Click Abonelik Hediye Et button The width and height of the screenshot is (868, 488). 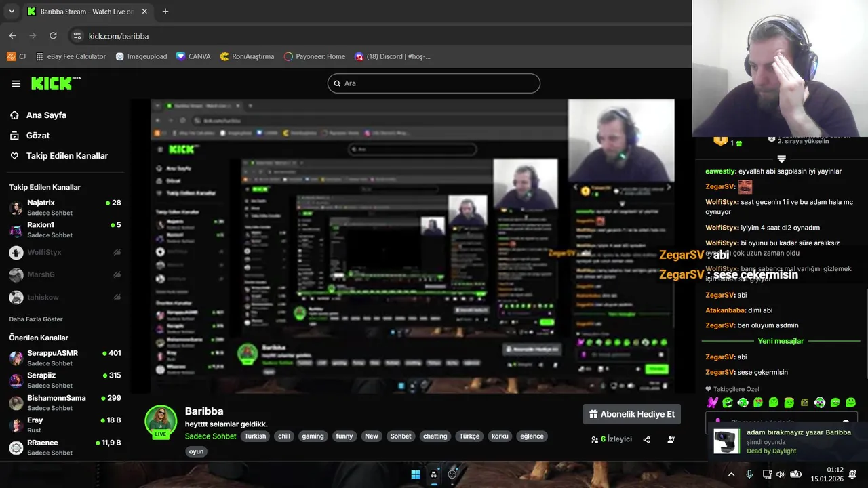click(x=632, y=414)
